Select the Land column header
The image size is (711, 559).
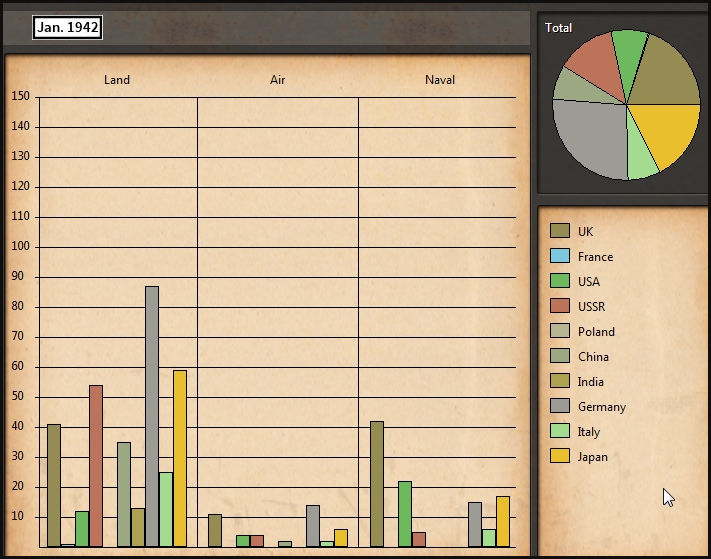[117, 80]
